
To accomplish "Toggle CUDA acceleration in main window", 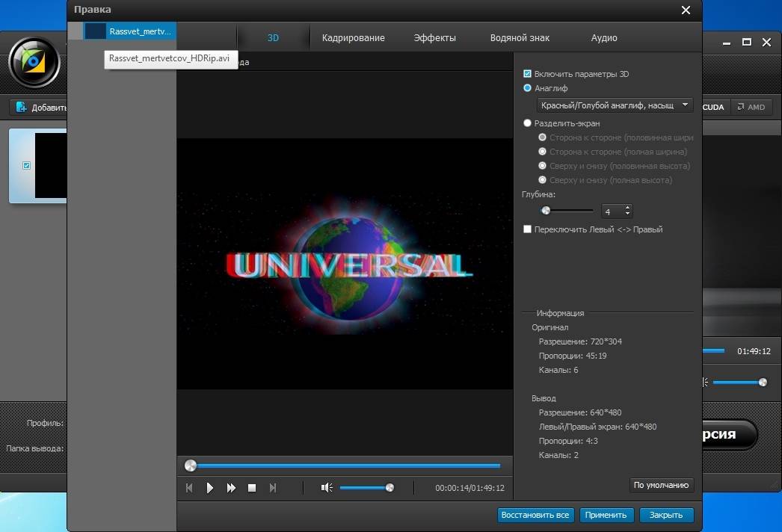I will (x=712, y=107).
